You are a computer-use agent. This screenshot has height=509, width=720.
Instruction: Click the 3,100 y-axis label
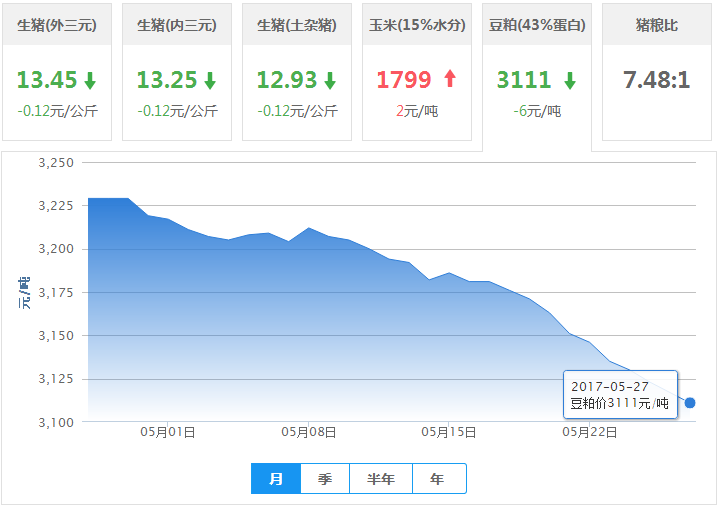[56, 422]
